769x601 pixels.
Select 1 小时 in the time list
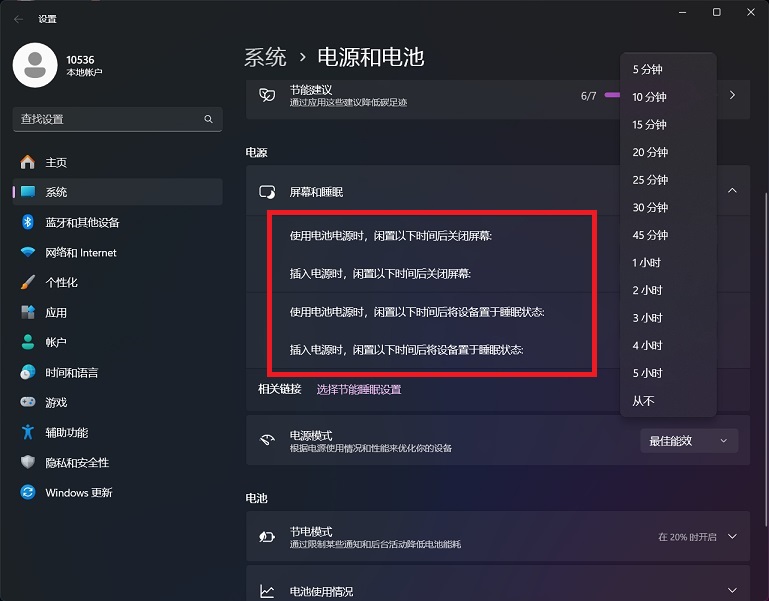coord(668,262)
